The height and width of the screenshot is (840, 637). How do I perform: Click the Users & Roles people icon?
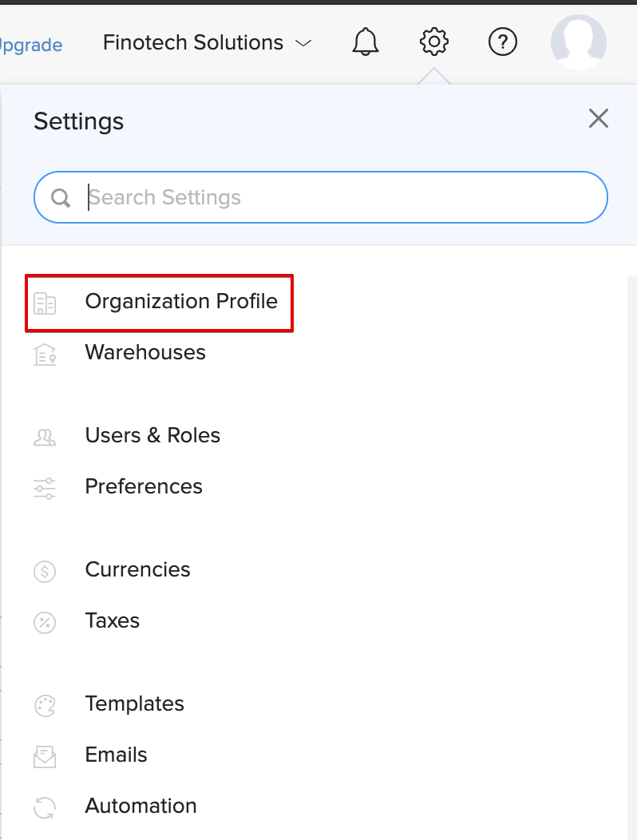click(x=45, y=438)
